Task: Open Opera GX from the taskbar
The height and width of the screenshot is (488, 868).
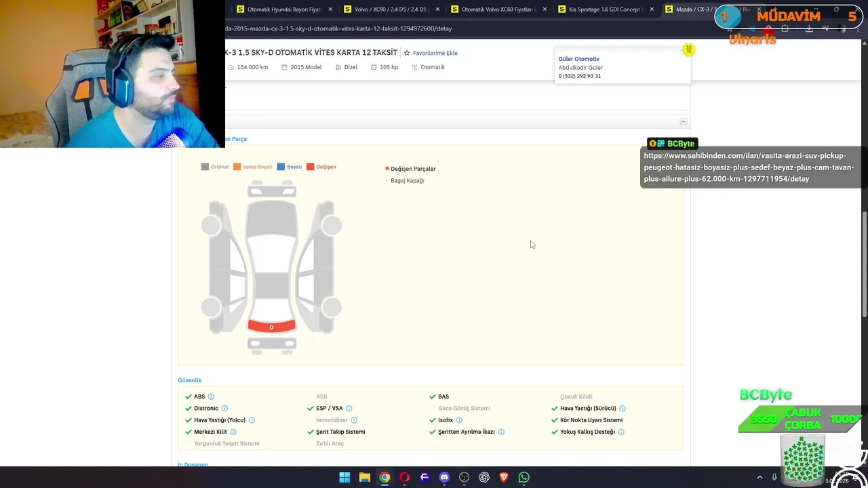Action: [x=405, y=477]
